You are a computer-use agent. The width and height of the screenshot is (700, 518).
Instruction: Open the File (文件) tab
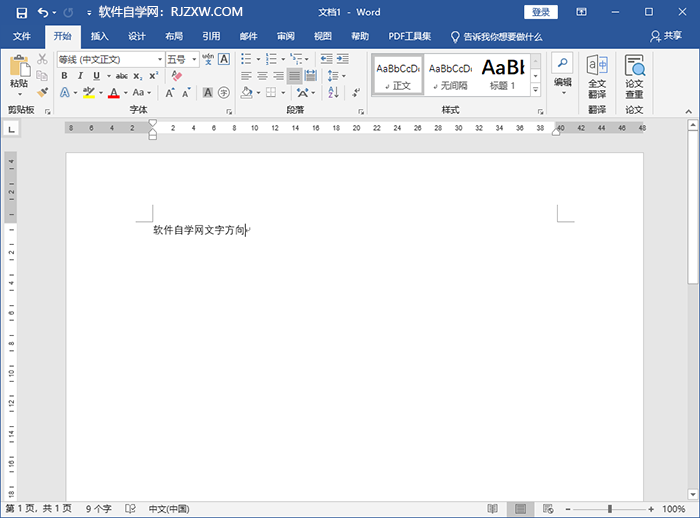coord(21,36)
